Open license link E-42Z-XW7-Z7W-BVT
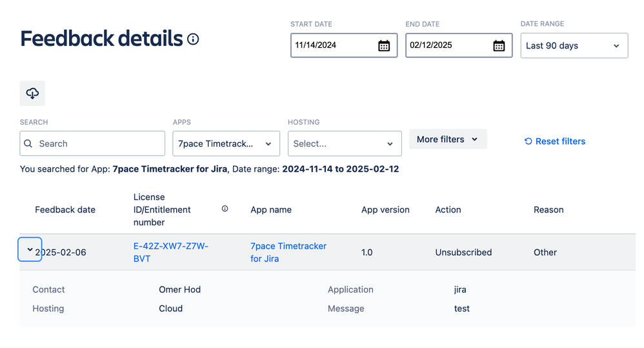 tap(171, 252)
